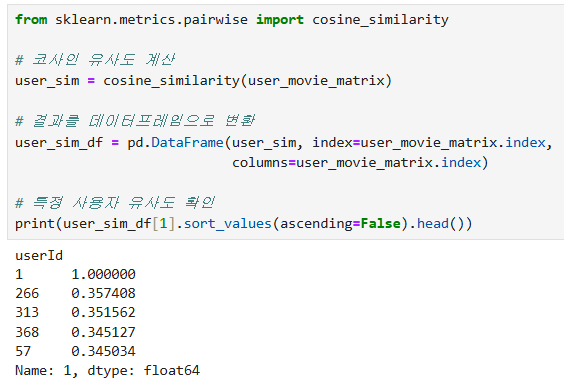Screen dimensions: 564x386
Task: Click output value '0.351562'
Action: [103, 312]
